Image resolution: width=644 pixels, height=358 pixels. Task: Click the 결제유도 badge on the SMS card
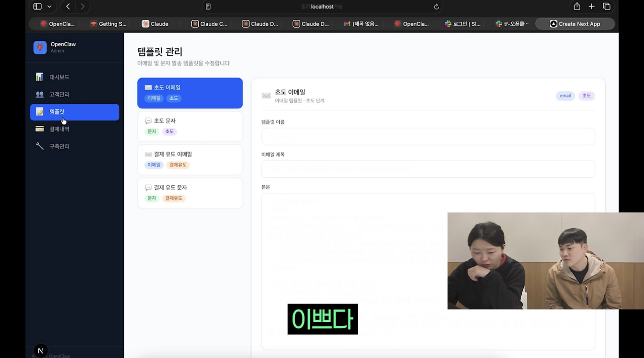(174, 198)
